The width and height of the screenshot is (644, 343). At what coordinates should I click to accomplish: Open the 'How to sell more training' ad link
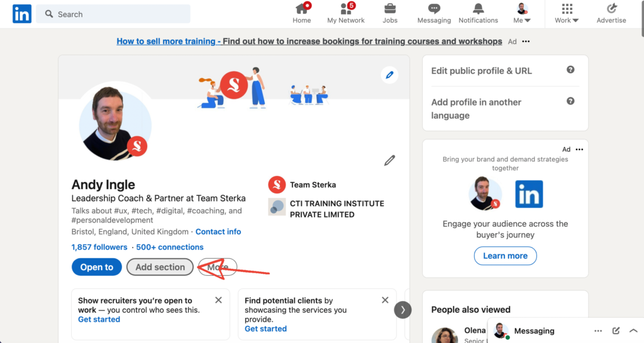tap(309, 41)
